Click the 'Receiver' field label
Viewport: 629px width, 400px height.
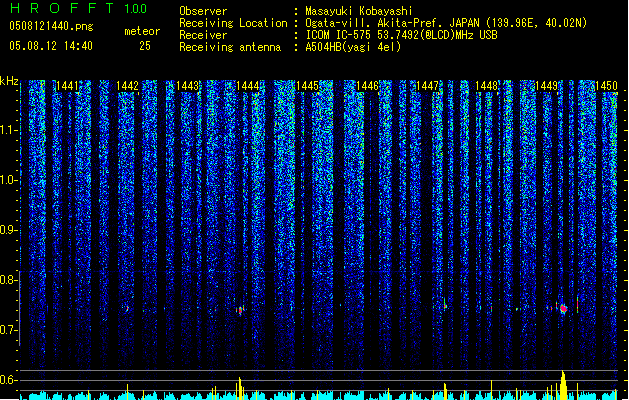(x=203, y=35)
